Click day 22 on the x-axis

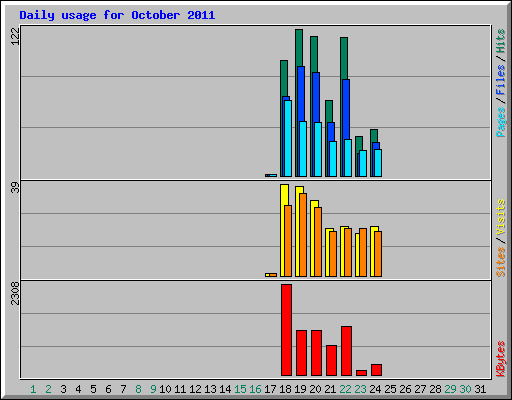tap(345, 389)
